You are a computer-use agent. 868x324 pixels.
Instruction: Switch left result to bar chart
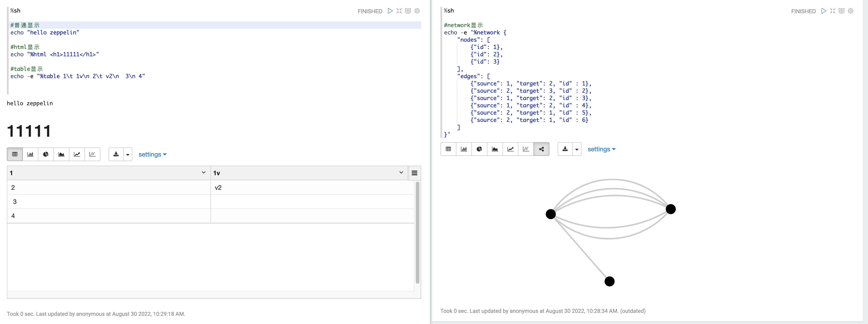point(30,154)
